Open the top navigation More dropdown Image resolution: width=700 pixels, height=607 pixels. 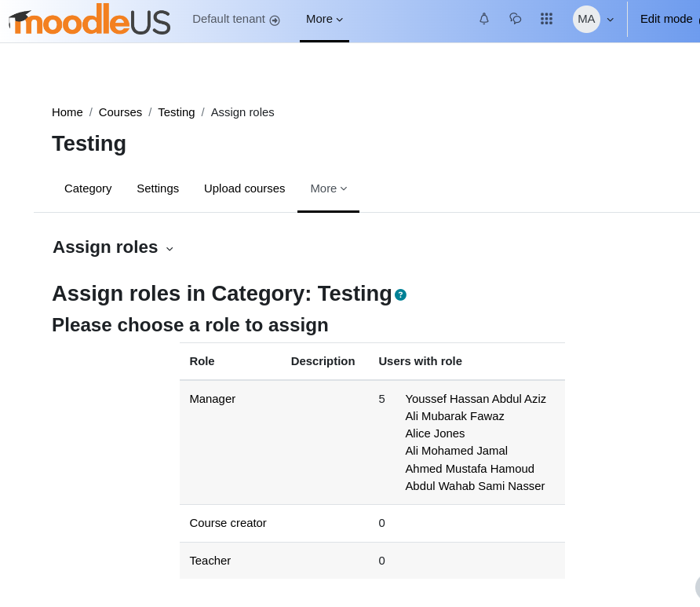(x=325, y=19)
